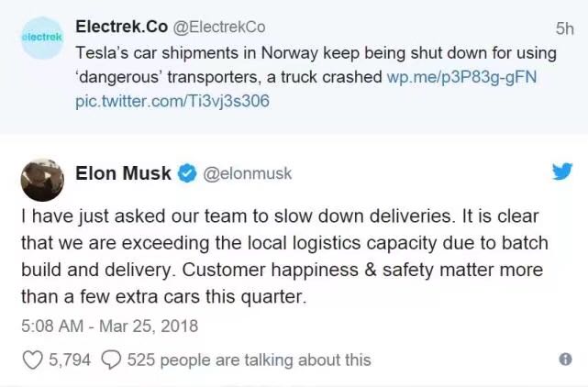Screen dimensions: 588x387
Task: Click the blue verified badge
Action: pos(187,173)
